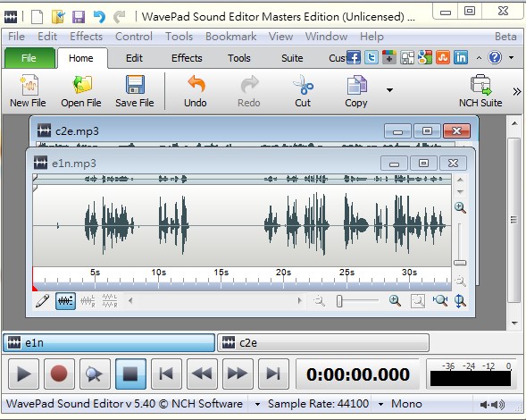The image size is (526, 420).
Task: Switch to the Edit ribbon tab
Action: pos(134,58)
